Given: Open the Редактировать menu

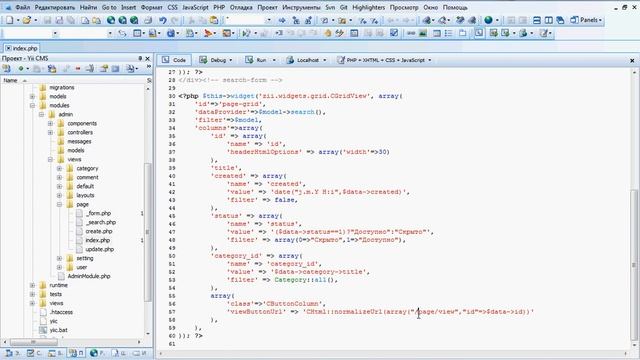Looking at the screenshot, I should point(55,7).
